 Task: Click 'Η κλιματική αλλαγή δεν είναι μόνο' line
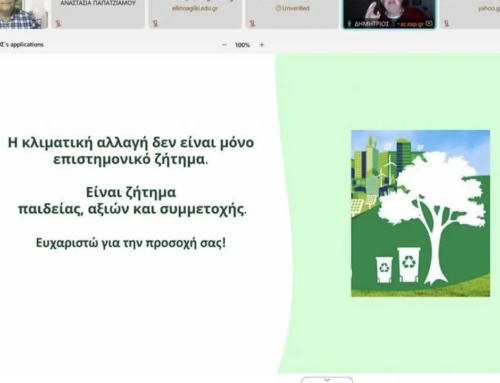pyautogui.click(x=131, y=143)
